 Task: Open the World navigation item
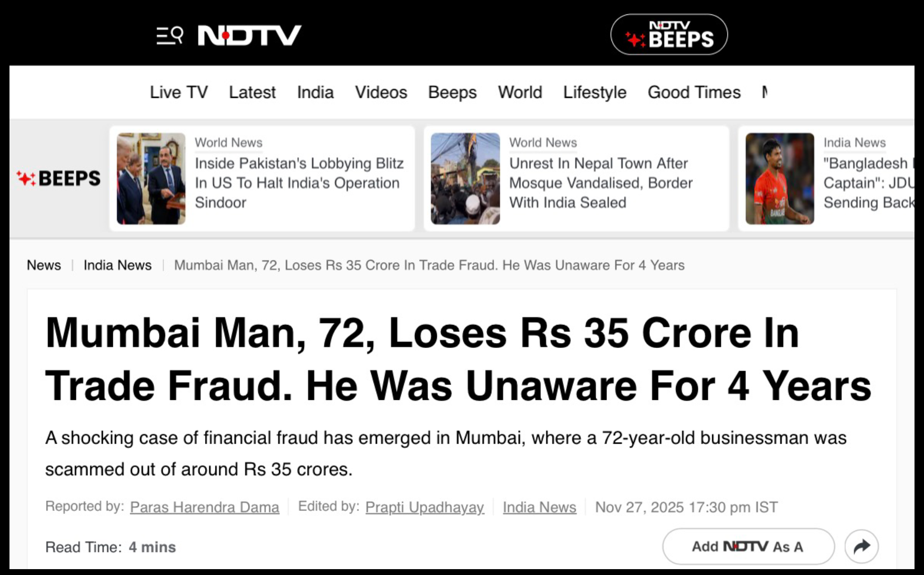[520, 93]
